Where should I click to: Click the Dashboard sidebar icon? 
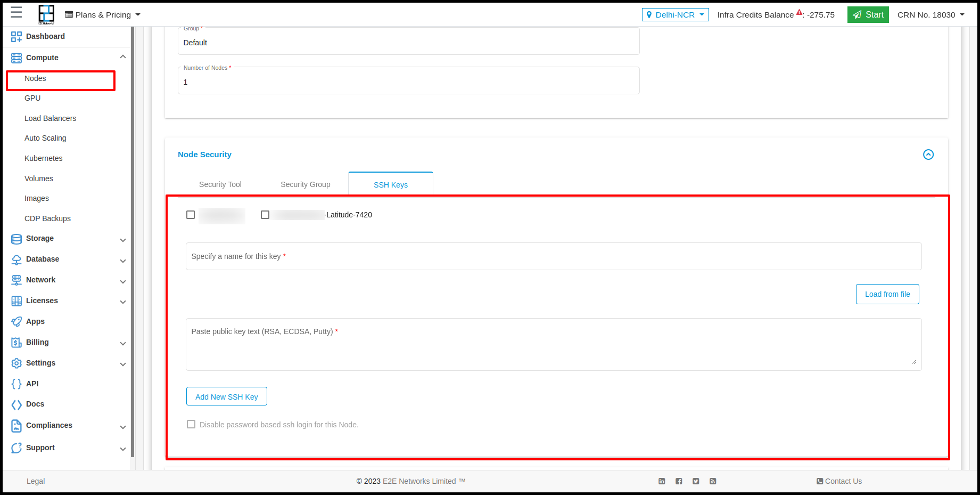click(x=17, y=36)
